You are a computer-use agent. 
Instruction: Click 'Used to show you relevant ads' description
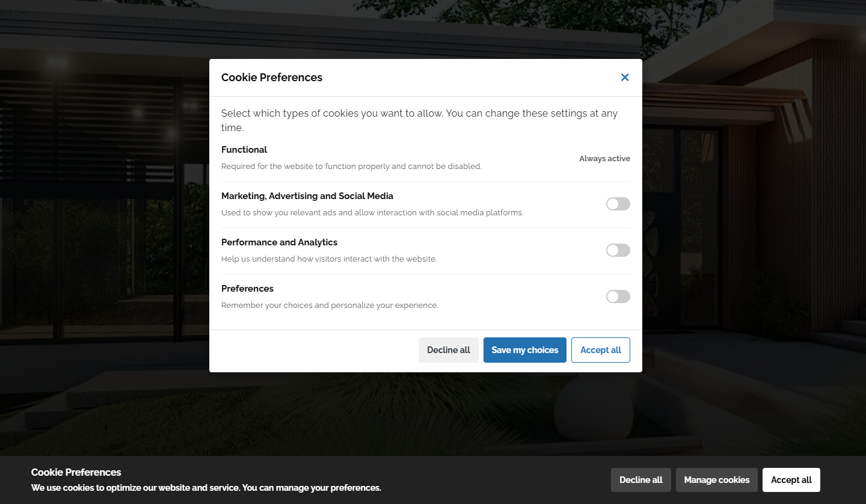click(x=372, y=213)
